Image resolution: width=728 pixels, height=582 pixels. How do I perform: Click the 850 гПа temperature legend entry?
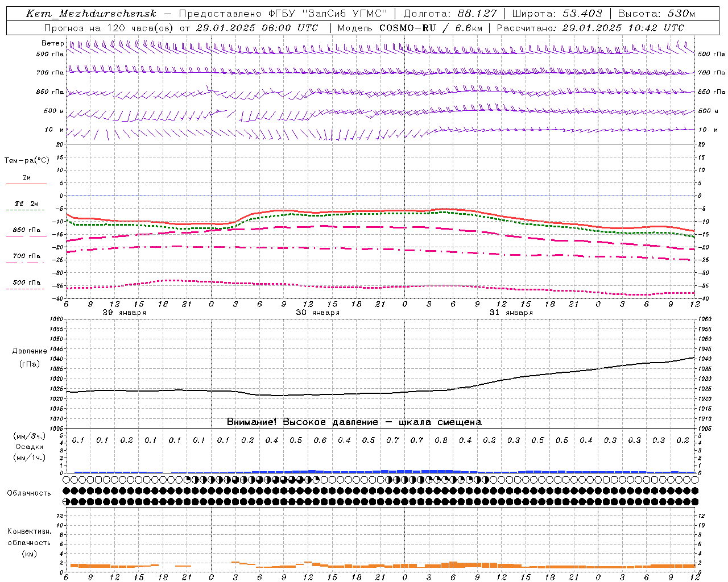click(26, 230)
